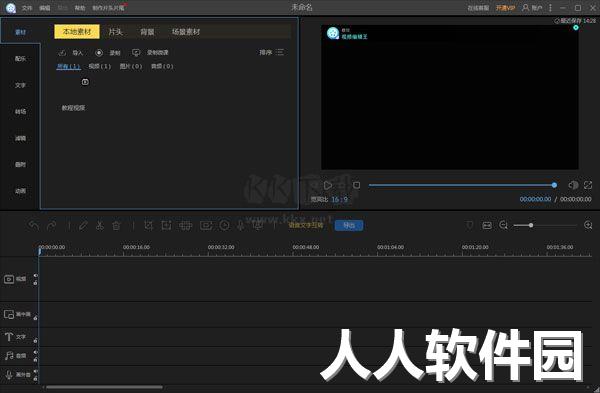
Task: Click the fit-timeline icon beside zoom out
Action: (x=487, y=225)
